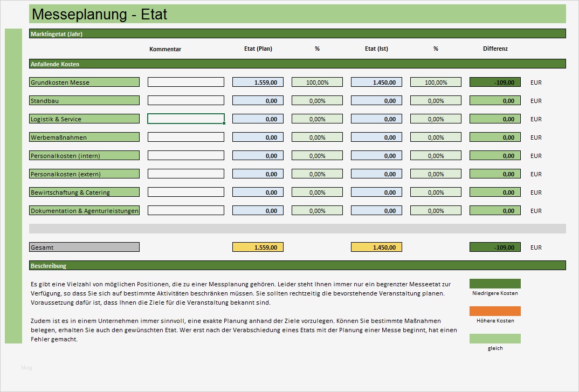Select the Gesamt Differenz cell showing -109,00

click(495, 247)
